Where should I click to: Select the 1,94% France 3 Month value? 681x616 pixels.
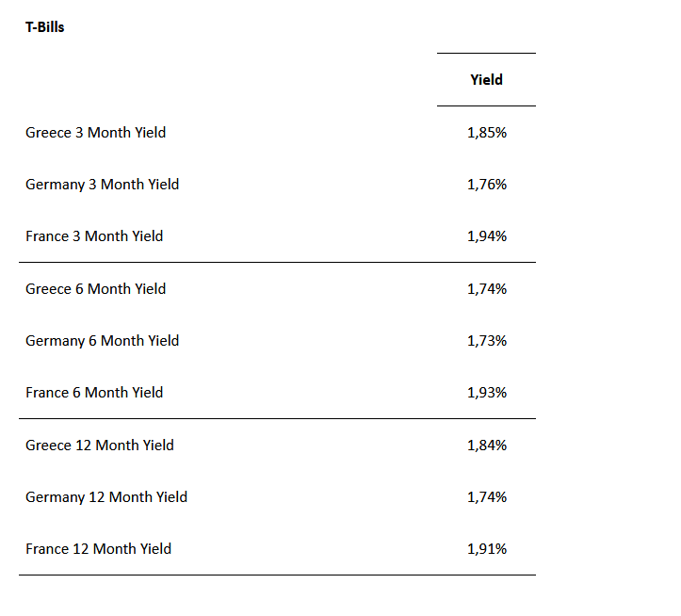click(x=486, y=236)
